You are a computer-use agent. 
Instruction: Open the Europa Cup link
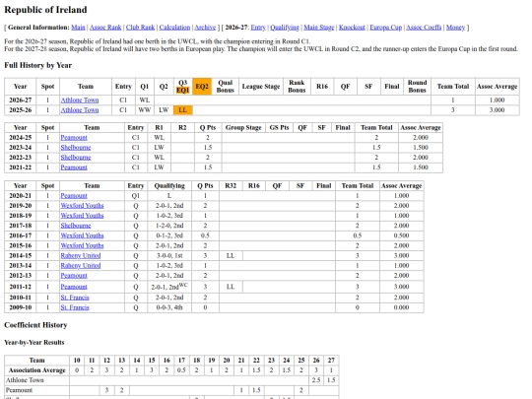(386, 28)
